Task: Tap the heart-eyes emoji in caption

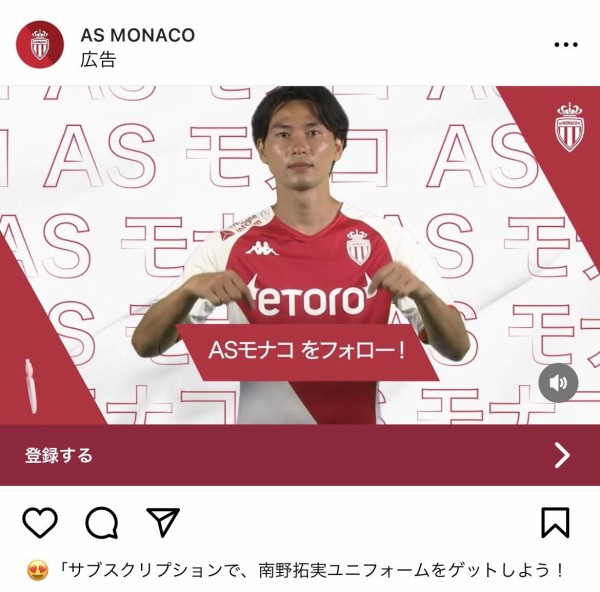Action: coord(38,571)
